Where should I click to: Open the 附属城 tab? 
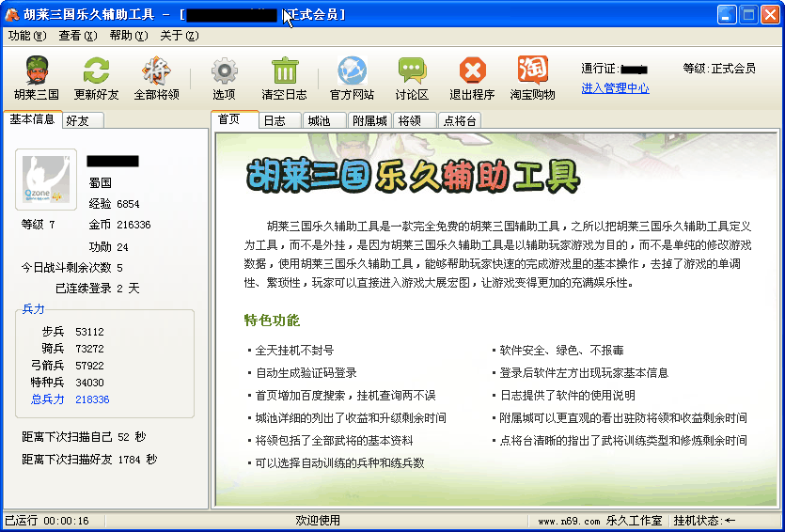(x=370, y=120)
